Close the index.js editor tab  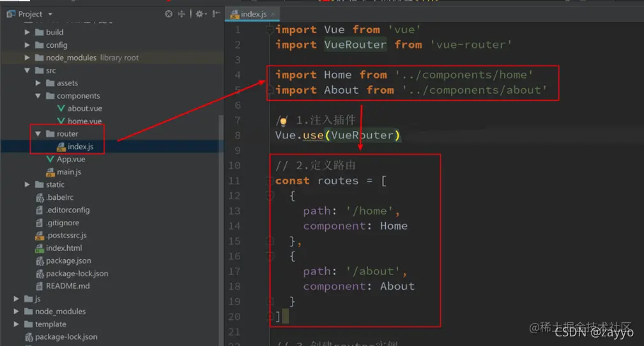coord(273,15)
